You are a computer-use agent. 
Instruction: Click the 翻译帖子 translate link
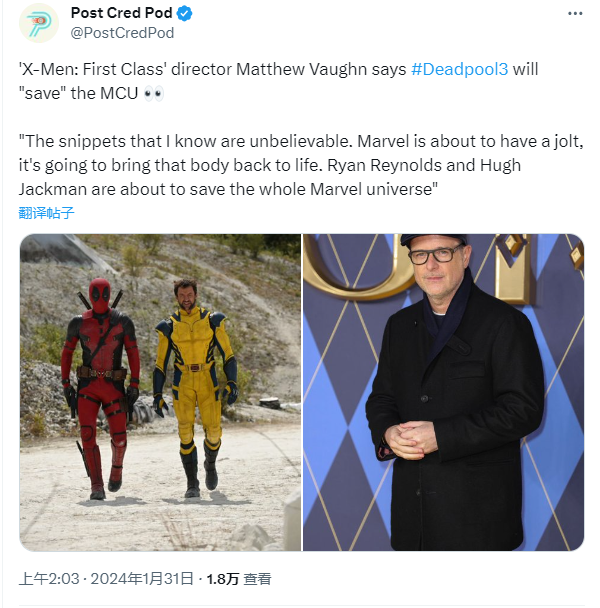[46, 213]
